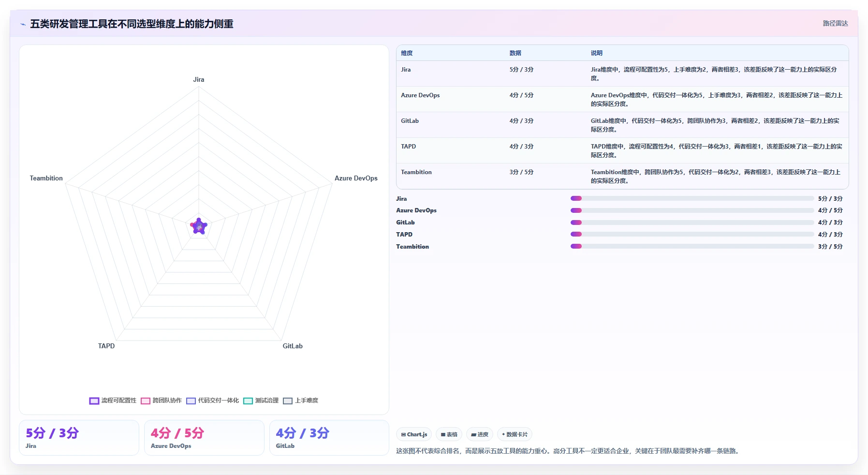Click the title icon beside 五类研发管理工具 heading
Viewport: 868px width, 475px height.
[x=23, y=24]
